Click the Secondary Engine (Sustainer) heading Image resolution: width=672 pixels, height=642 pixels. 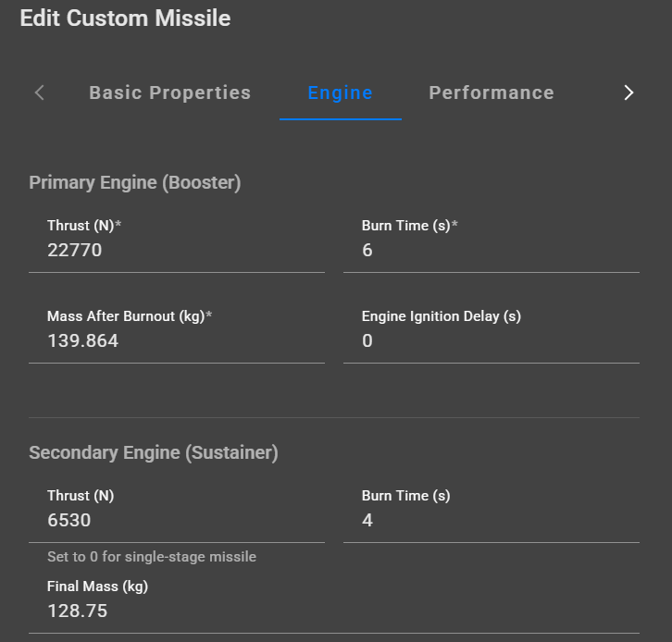tap(154, 452)
